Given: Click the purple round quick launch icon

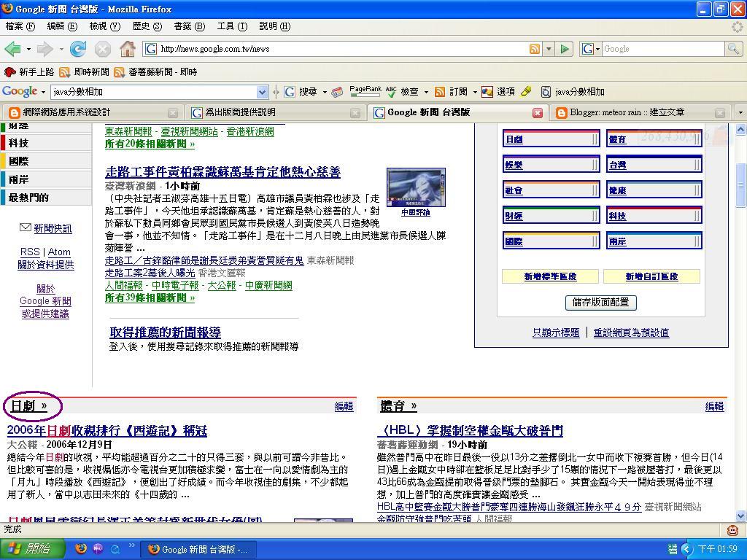Looking at the screenshot, I should tap(98, 549).
